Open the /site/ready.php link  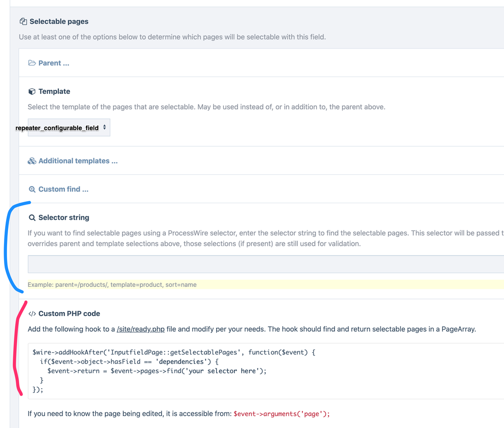pyautogui.click(x=141, y=329)
